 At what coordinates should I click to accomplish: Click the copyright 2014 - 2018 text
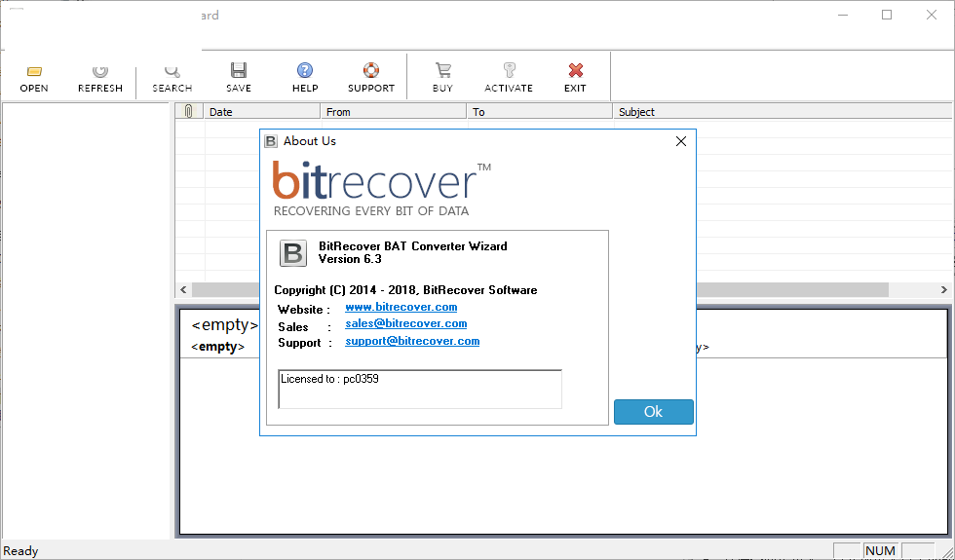tap(405, 290)
